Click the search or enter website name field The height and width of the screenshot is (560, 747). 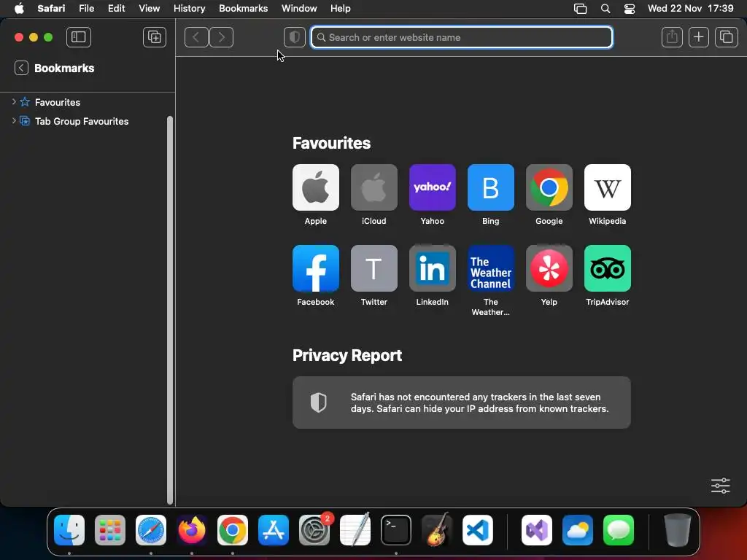[462, 37]
